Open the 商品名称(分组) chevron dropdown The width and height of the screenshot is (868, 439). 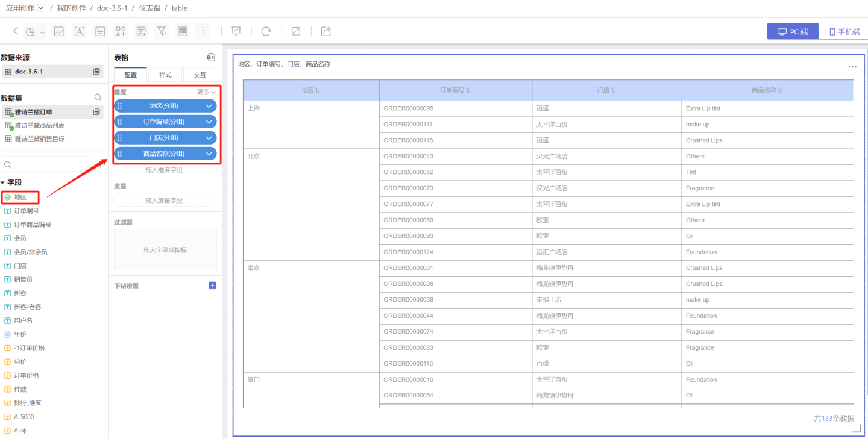[209, 154]
